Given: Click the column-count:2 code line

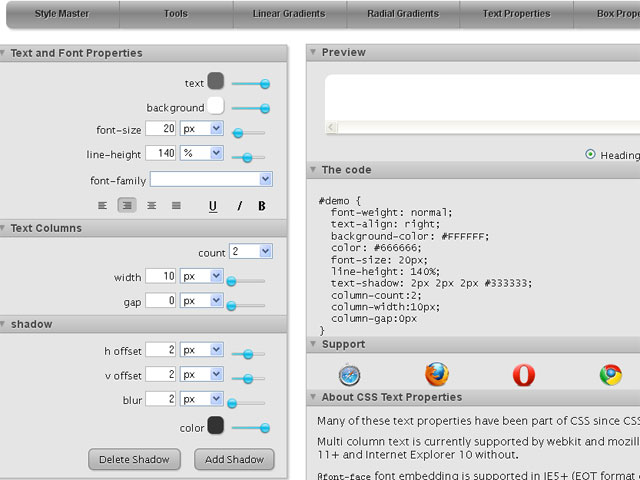Looking at the screenshot, I should pos(376,295).
